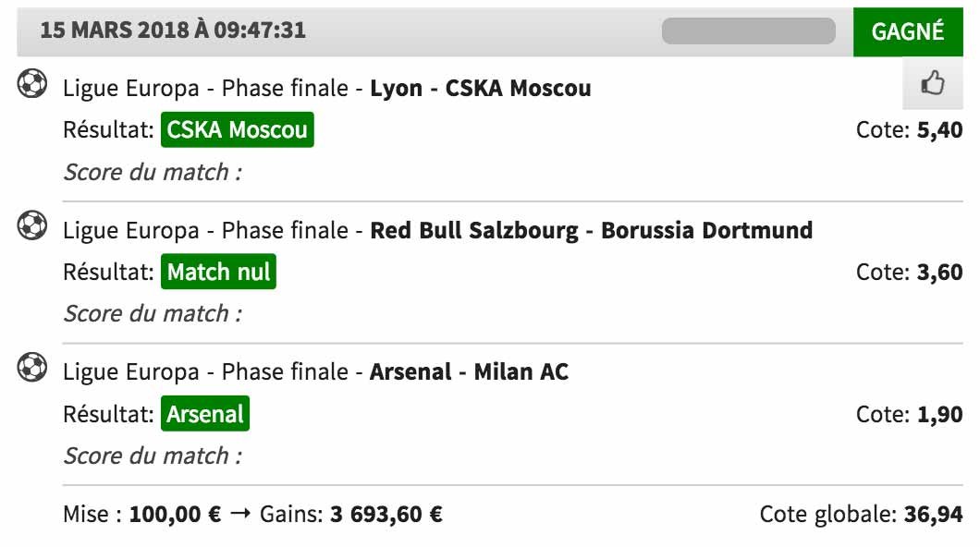
Task: Select the CSKA Moscou result label
Action: 238,130
